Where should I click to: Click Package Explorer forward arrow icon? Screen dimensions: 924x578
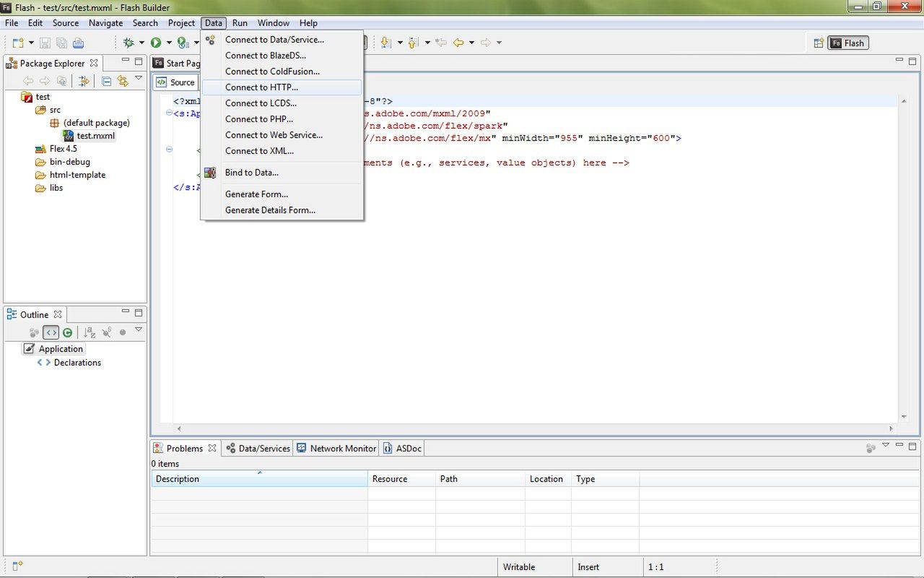point(45,81)
